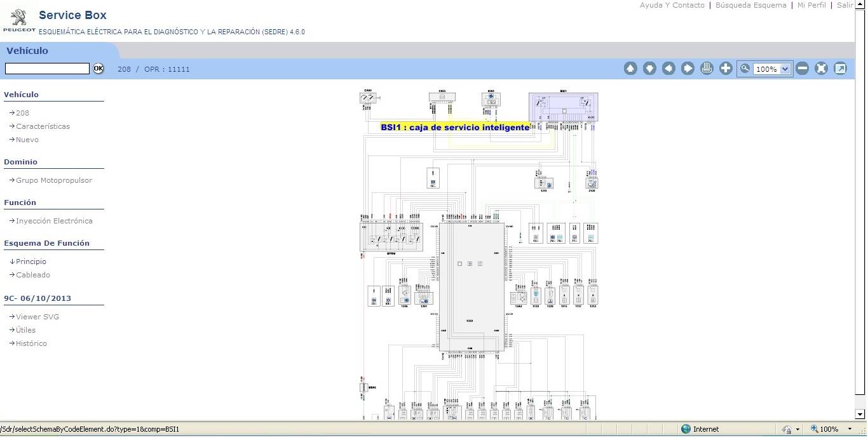Pan the schematic up with the up arrow
The image size is (868, 438).
pos(630,69)
